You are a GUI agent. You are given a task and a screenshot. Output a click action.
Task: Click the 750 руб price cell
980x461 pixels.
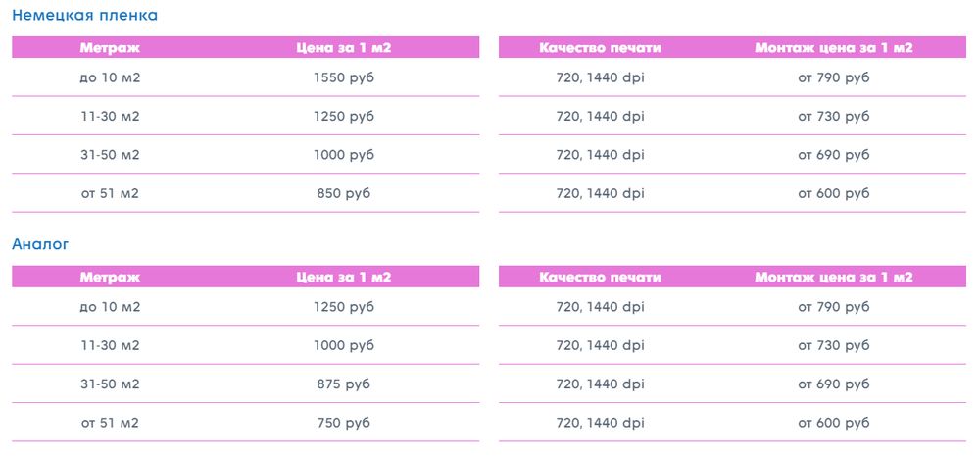point(344,423)
